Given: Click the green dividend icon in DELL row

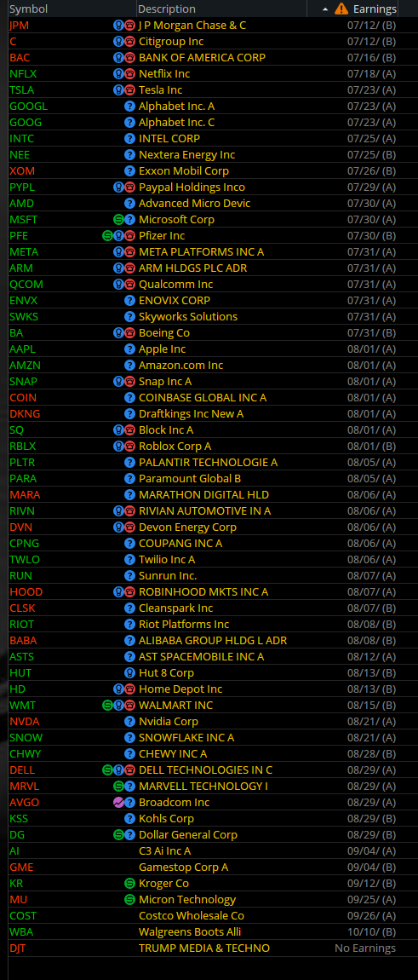Looking at the screenshot, I should coord(107,770).
